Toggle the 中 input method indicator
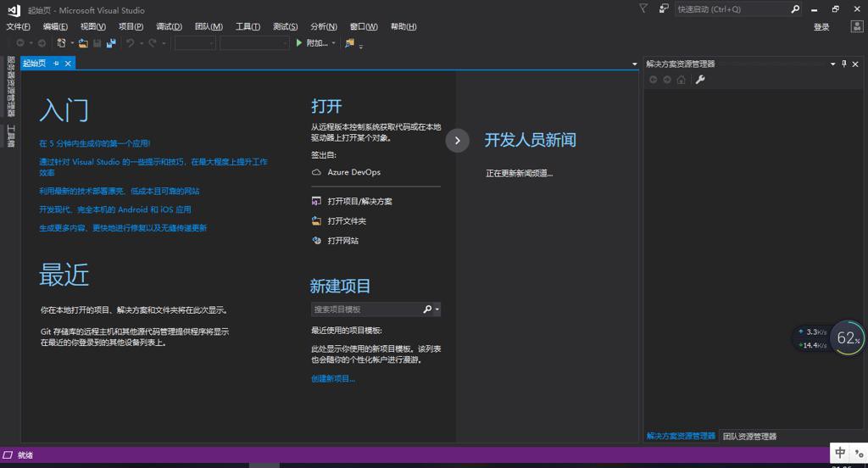 tap(840, 453)
